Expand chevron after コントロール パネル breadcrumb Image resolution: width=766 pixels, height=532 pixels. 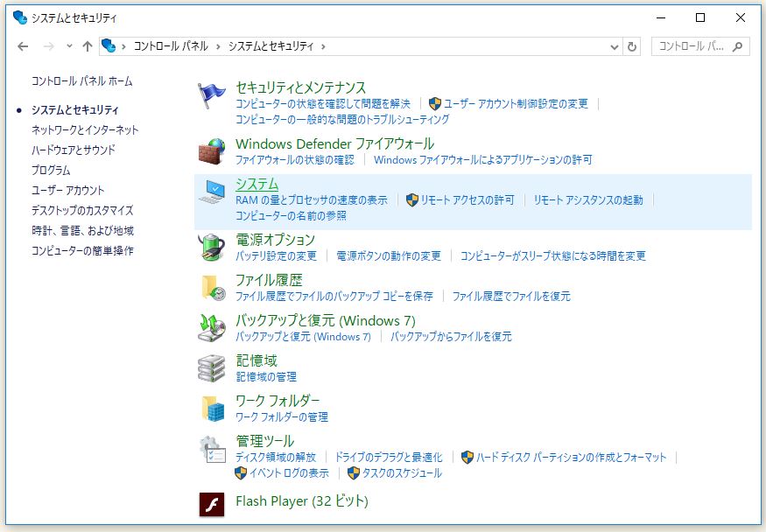coord(218,47)
